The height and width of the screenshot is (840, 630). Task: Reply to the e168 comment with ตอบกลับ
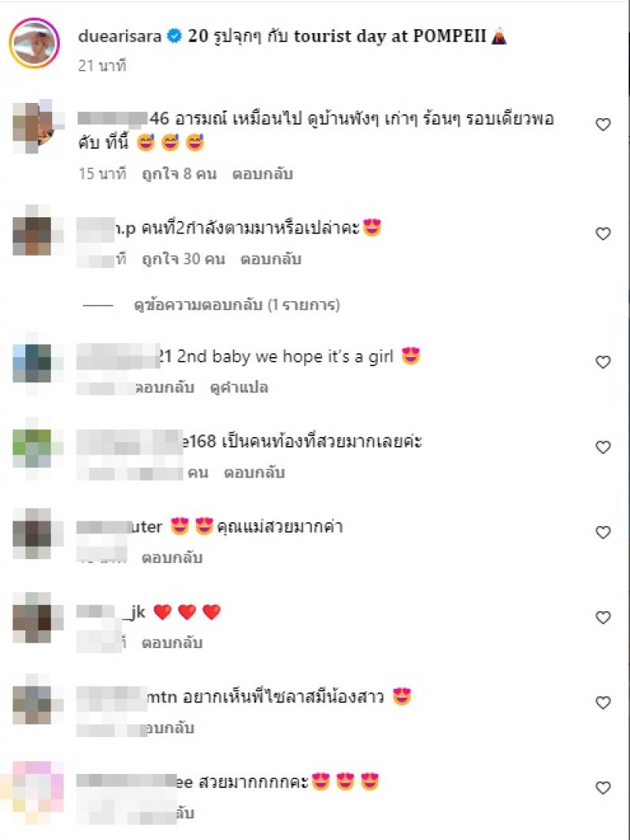254,472
